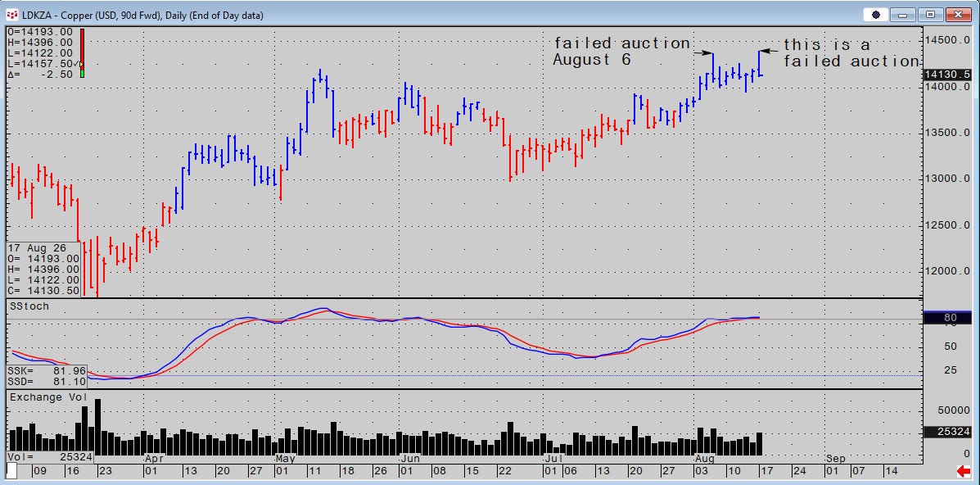Click the Jun month label on time axis

tap(410, 459)
